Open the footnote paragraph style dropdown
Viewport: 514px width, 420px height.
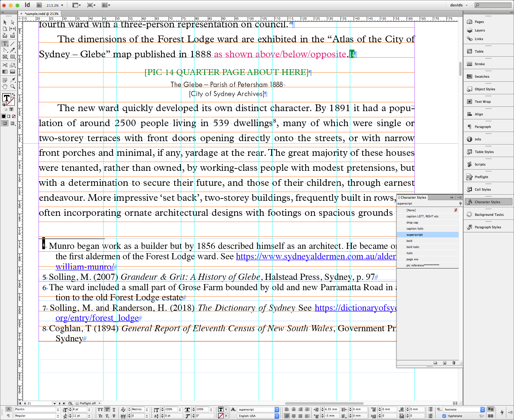point(482,410)
